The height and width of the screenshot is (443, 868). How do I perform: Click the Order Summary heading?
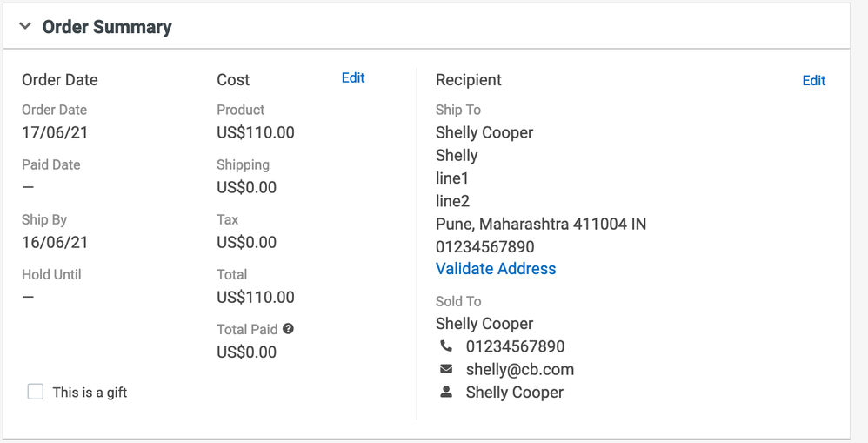pyautogui.click(x=107, y=27)
